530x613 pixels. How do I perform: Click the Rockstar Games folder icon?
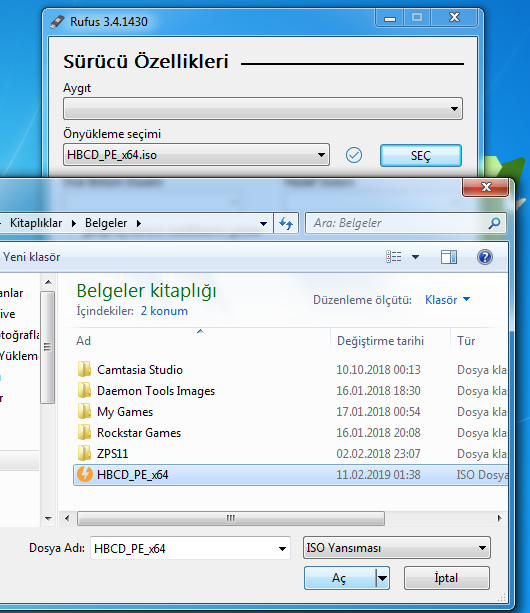[x=84, y=433]
